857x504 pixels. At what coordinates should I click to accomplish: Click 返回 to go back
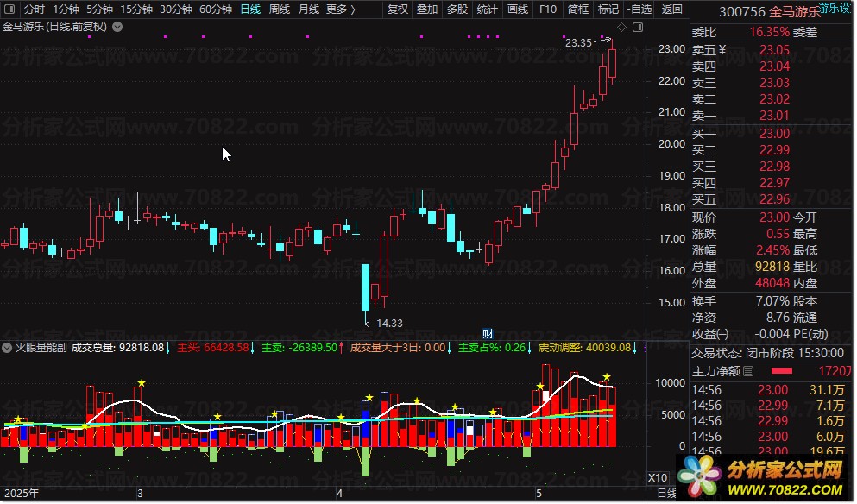click(671, 9)
